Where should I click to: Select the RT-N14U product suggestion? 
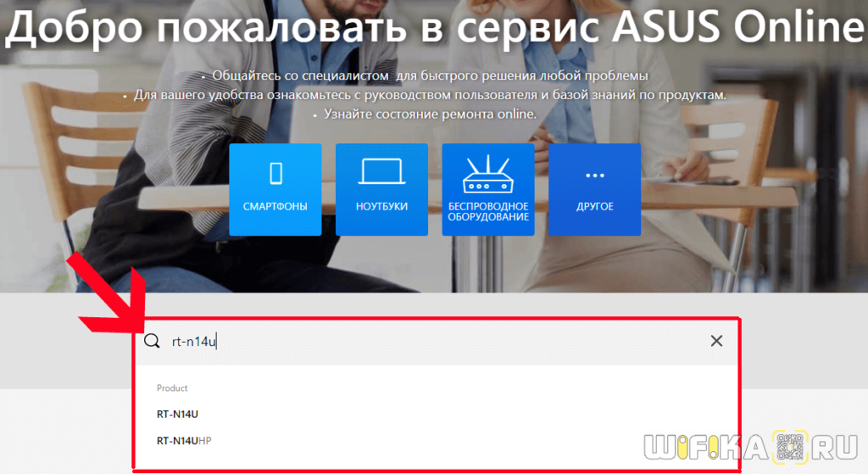tap(177, 414)
